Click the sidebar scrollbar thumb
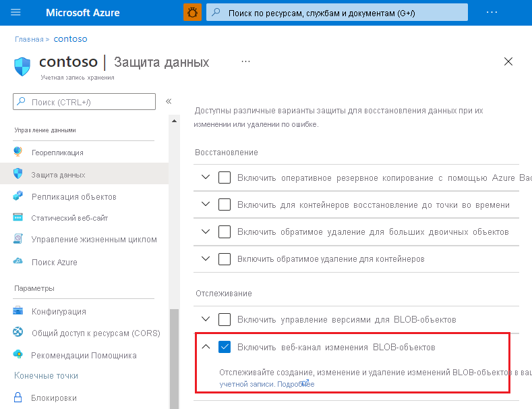This screenshot has height=409, width=532. 174,359
